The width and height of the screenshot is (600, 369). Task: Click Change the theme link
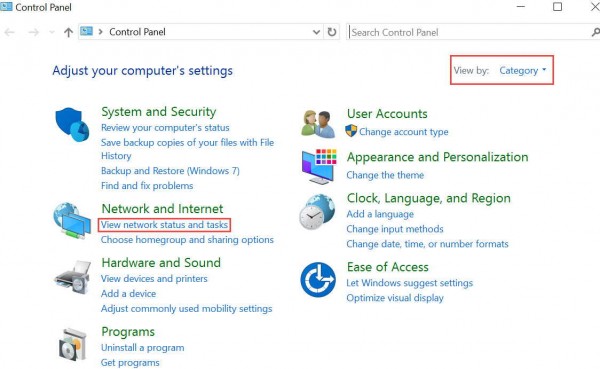tap(385, 175)
